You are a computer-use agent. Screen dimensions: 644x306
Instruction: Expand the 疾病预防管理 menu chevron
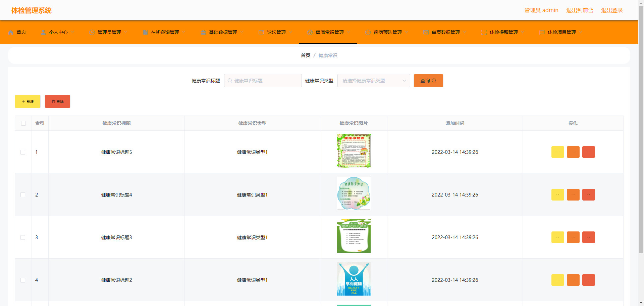pyautogui.click(x=407, y=32)
